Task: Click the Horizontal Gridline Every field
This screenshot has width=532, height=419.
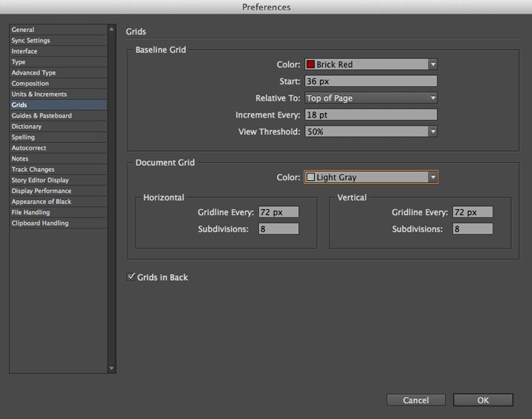Action: (278, 212)
